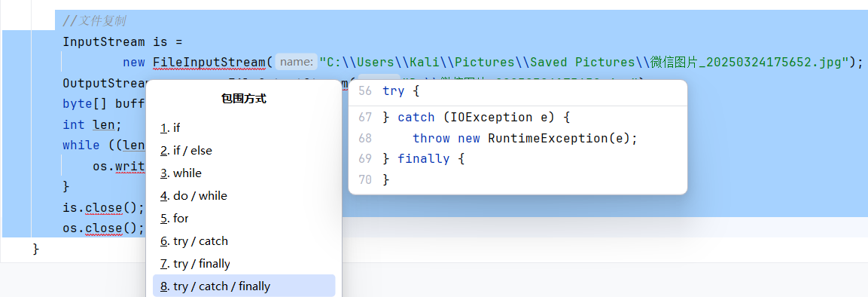Select "do / while" surround option
This screenshot has height=297, width=868.
[244, 195]
